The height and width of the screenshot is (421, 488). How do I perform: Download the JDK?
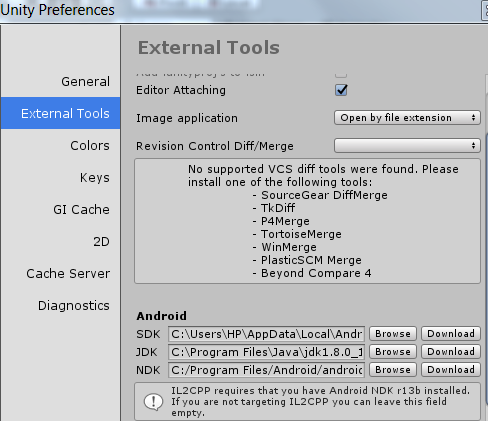tap(451, 352)
